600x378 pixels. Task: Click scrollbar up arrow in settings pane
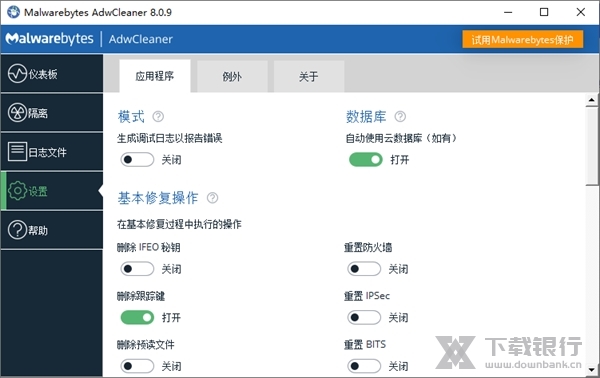point(592,100)
